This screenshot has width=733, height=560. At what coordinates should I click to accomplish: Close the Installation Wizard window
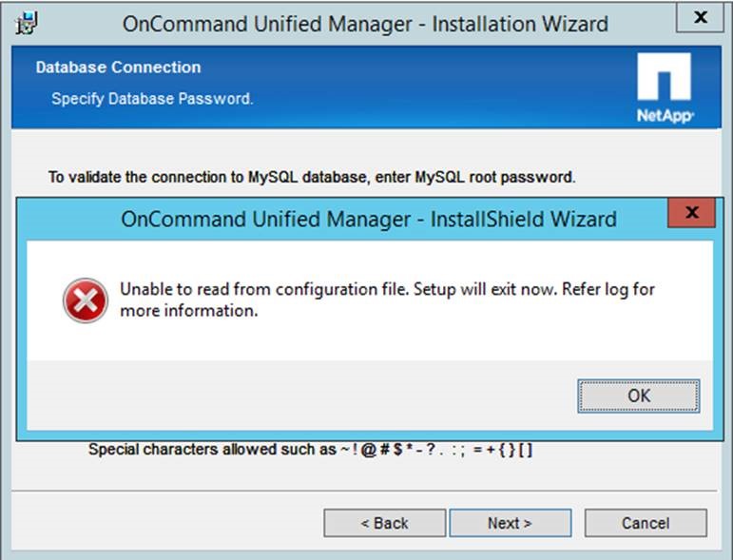(701, 17)
